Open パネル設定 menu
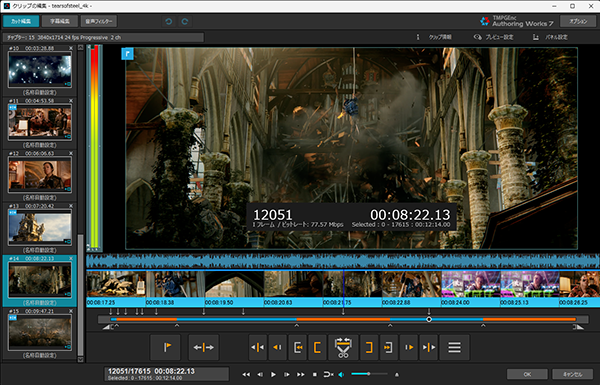Viewport: 600px width, 385px height. pyautogui.click(x=550, y=37)
